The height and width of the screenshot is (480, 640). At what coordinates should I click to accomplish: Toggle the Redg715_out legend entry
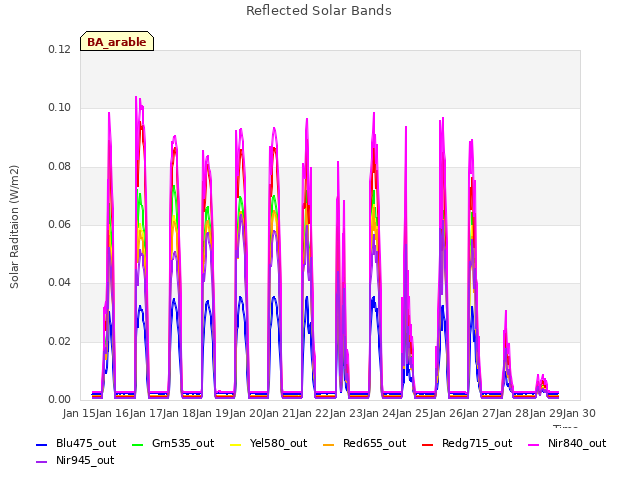point(467,444)
